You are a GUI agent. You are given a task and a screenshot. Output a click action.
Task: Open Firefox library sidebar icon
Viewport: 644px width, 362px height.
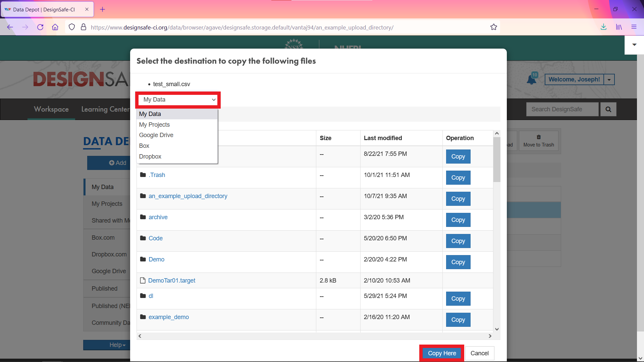click(x=619, y=27)
